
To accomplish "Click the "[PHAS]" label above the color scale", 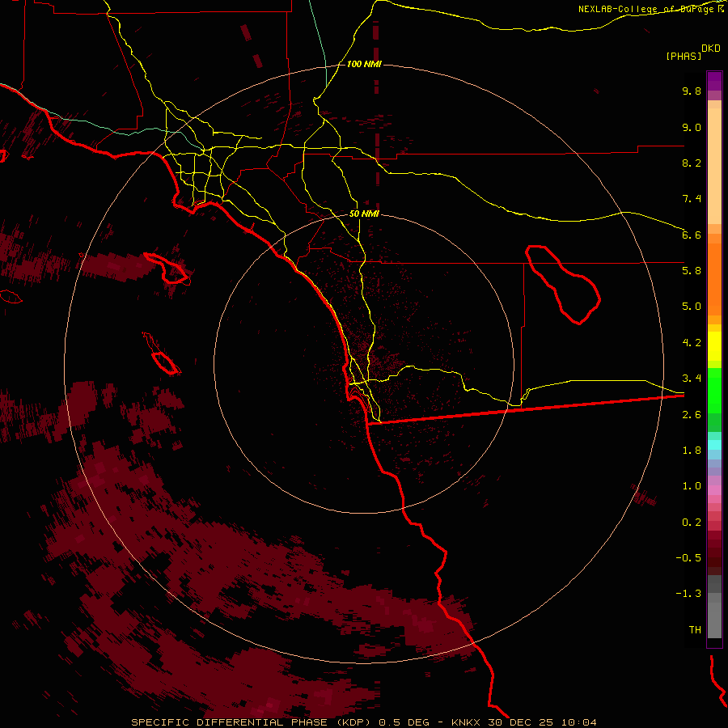I will 684,57.
